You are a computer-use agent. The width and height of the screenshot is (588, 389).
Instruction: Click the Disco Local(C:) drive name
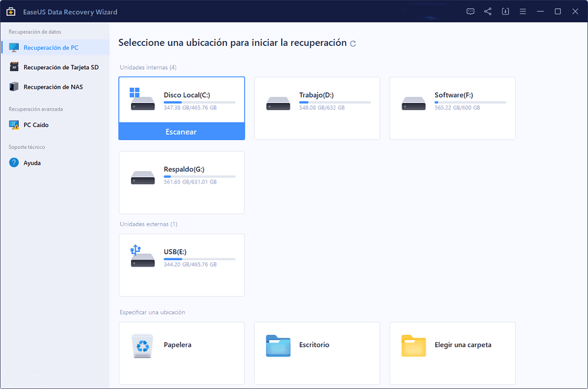187,95
